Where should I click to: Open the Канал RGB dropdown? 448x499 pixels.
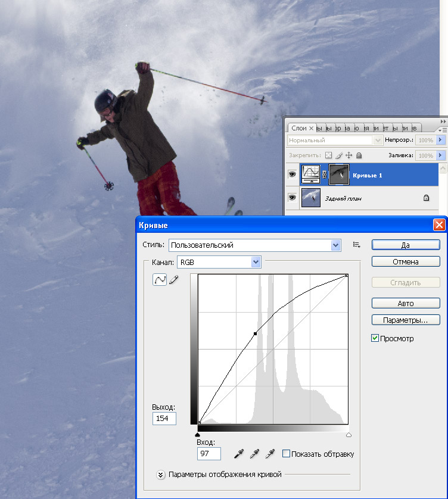[256, 262]
